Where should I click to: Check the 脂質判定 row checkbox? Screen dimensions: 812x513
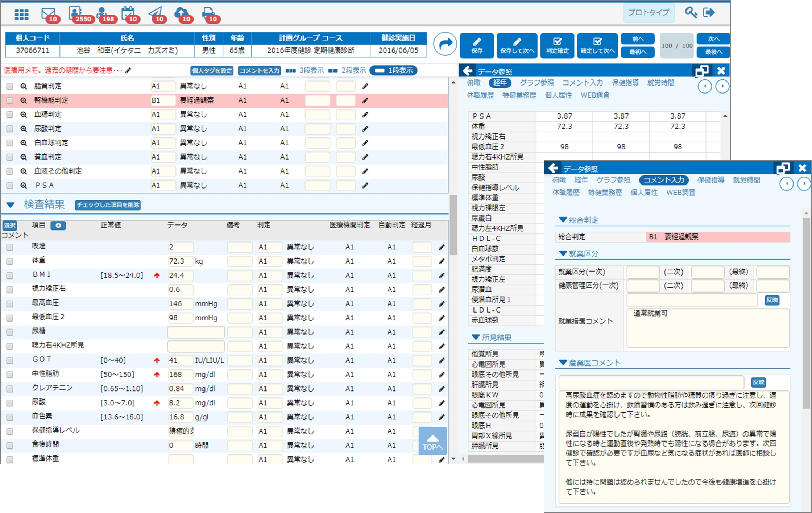tap(10, 86)
